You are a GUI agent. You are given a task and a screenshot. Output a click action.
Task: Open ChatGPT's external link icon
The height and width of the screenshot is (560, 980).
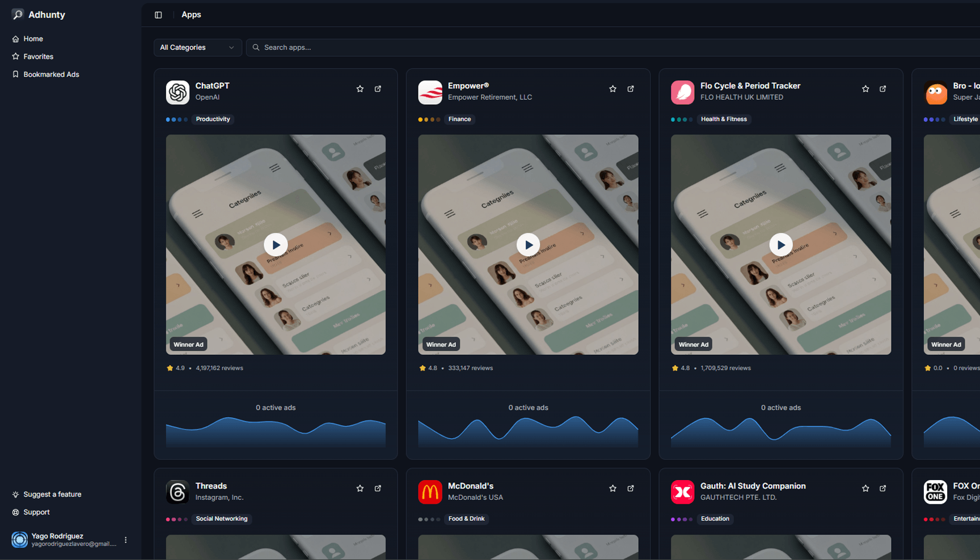click(x=378, y=89)
